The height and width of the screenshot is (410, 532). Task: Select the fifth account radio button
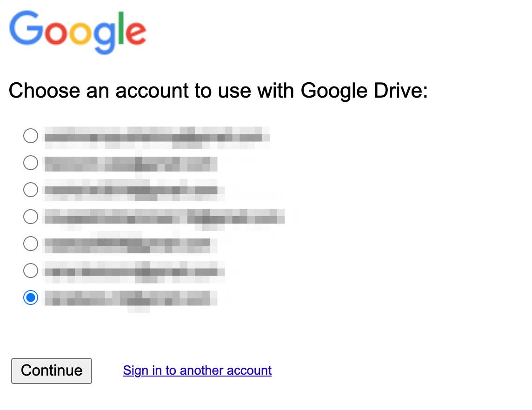pos(31,244)
